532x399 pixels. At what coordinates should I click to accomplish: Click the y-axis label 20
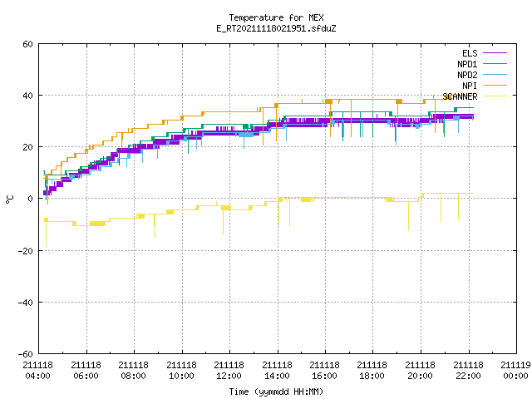coord(27,148)
